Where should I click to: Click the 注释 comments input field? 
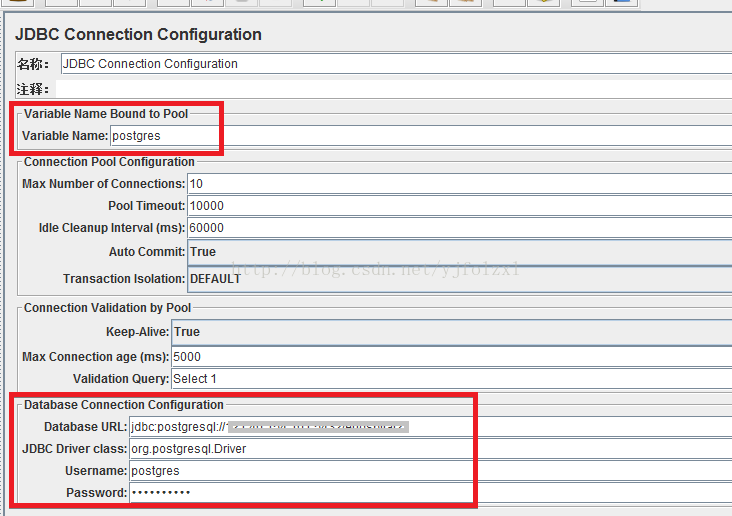pyautogui.click(x=394, y=89)
